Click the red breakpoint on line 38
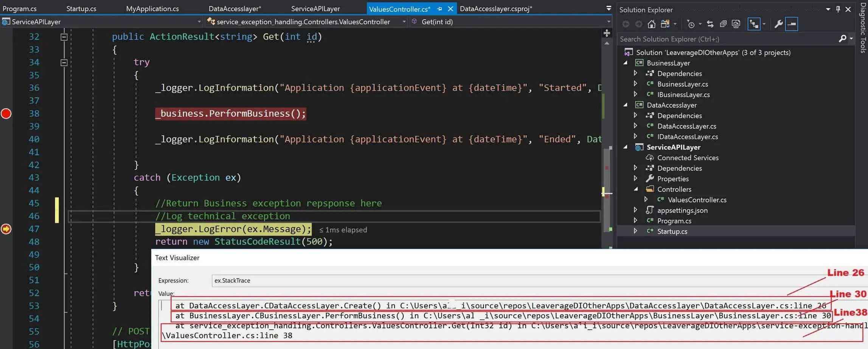The image size is (868, 349). pos(6,113)
